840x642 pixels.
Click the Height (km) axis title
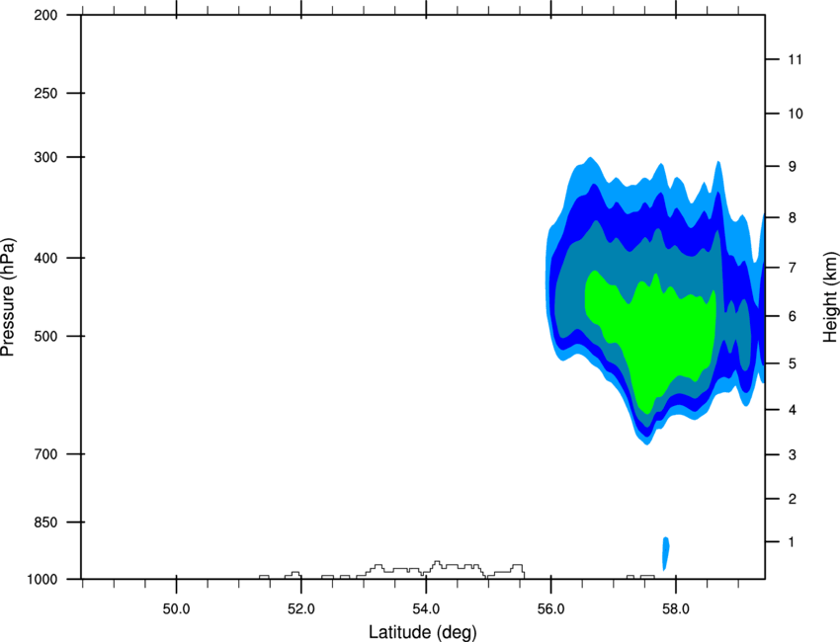[830, 296]
